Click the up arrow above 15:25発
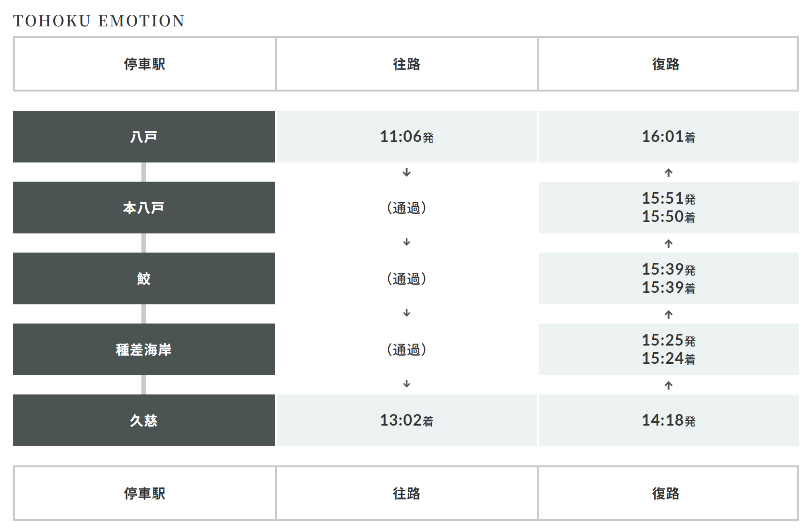The image size is (809, 532). tap(669, 314)
